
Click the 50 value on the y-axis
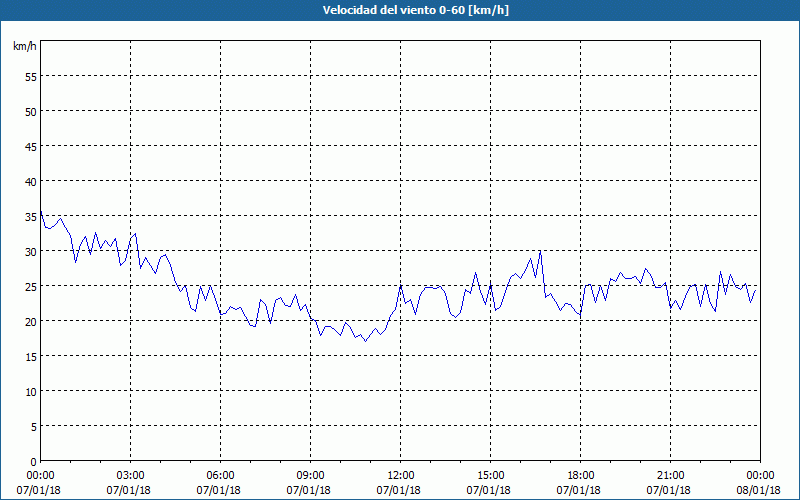pos(31,111)
